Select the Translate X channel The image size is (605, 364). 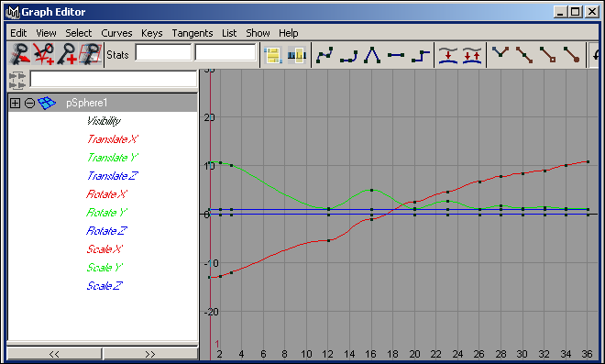[x=112, y=139]
